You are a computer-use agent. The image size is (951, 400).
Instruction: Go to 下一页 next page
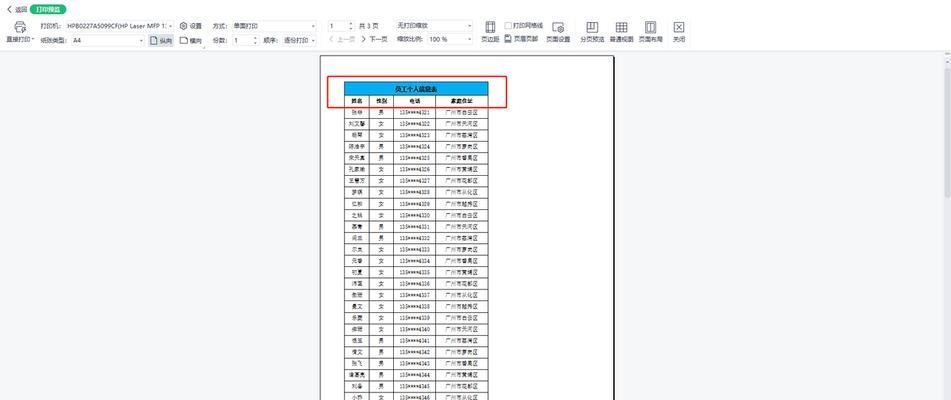pos(374,39)
